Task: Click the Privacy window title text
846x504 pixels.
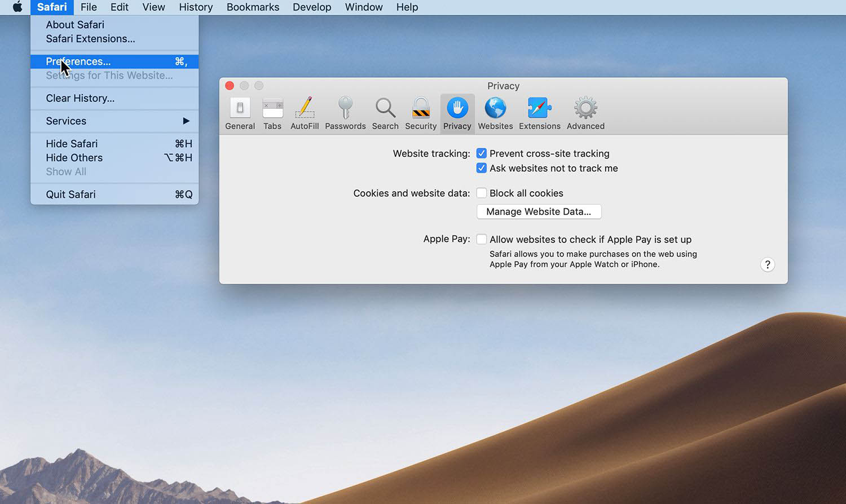Action: (x=503, y=86)
